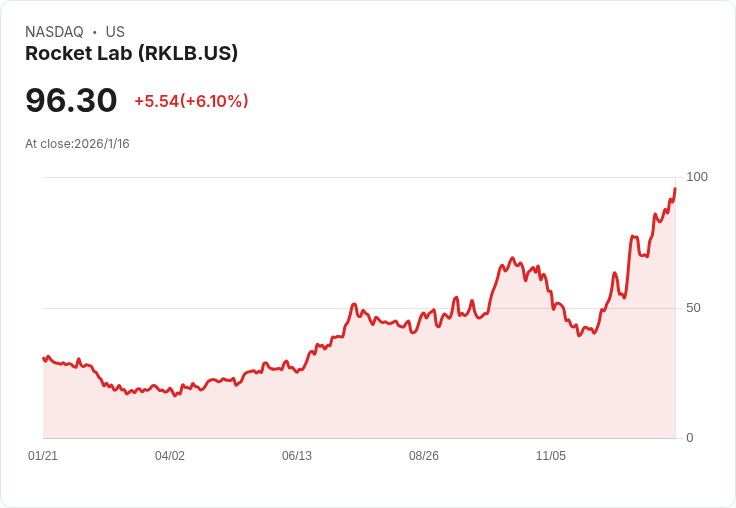Click the At close:2026/1/16 timestamp
Image resolution: width=736 pixels, height=508 pixels.
pyautogui.click(x=77, y=144)
